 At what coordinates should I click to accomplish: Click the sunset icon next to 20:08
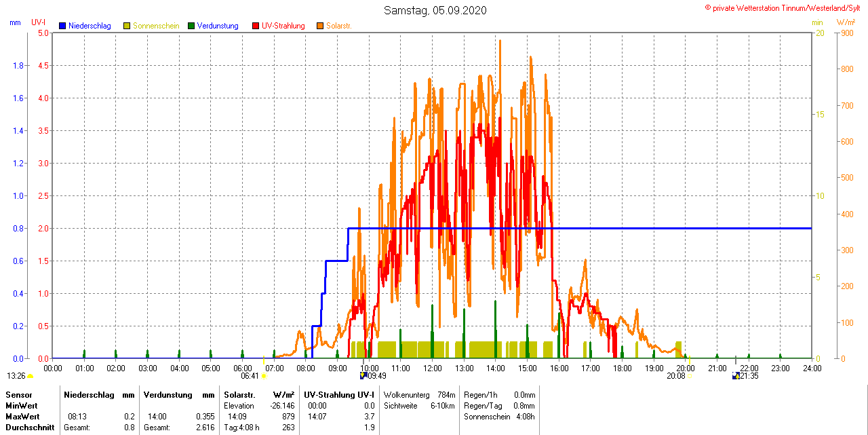(x=689, y=376)
